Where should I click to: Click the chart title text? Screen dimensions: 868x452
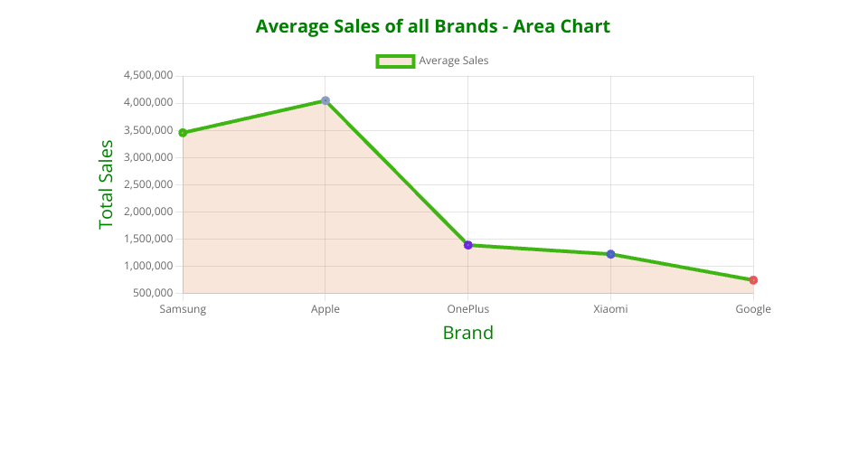coord(433,26)
